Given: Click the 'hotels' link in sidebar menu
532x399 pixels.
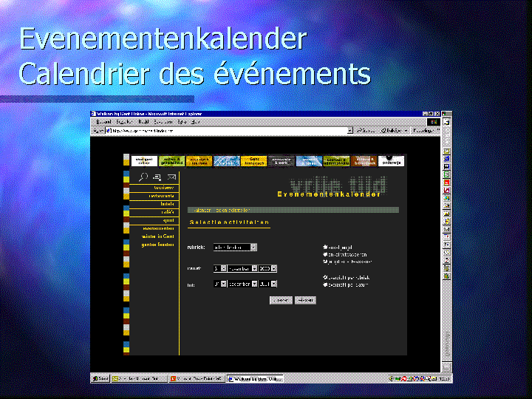Looking at the screenshot, I should (167, 203).
